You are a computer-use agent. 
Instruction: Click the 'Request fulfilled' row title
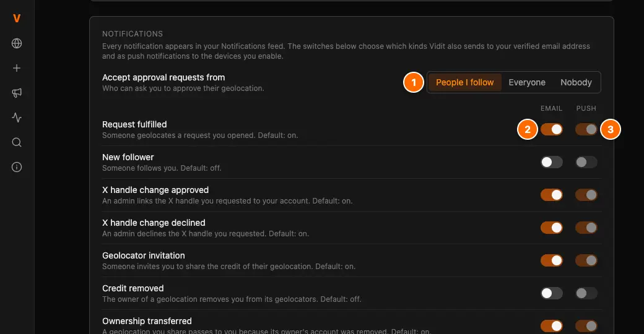point(134,124)
